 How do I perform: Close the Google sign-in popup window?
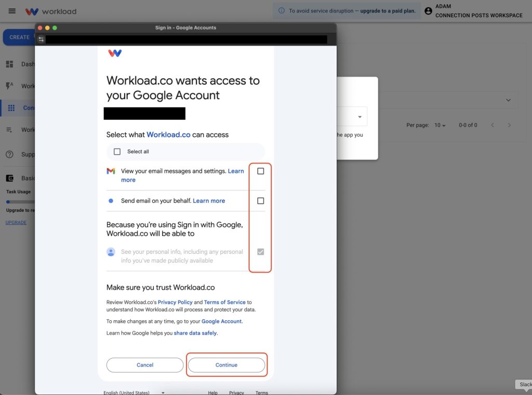pos(40,28)
